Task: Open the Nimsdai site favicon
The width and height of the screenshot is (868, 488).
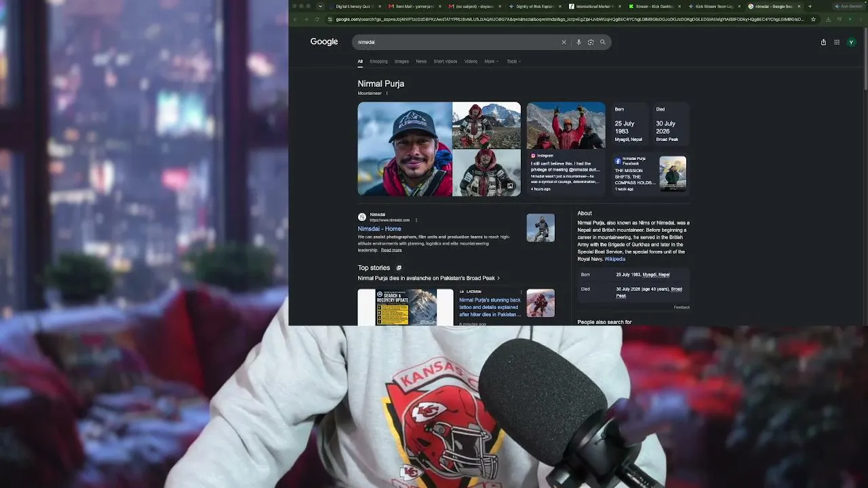Action: (x=362, y=217)
